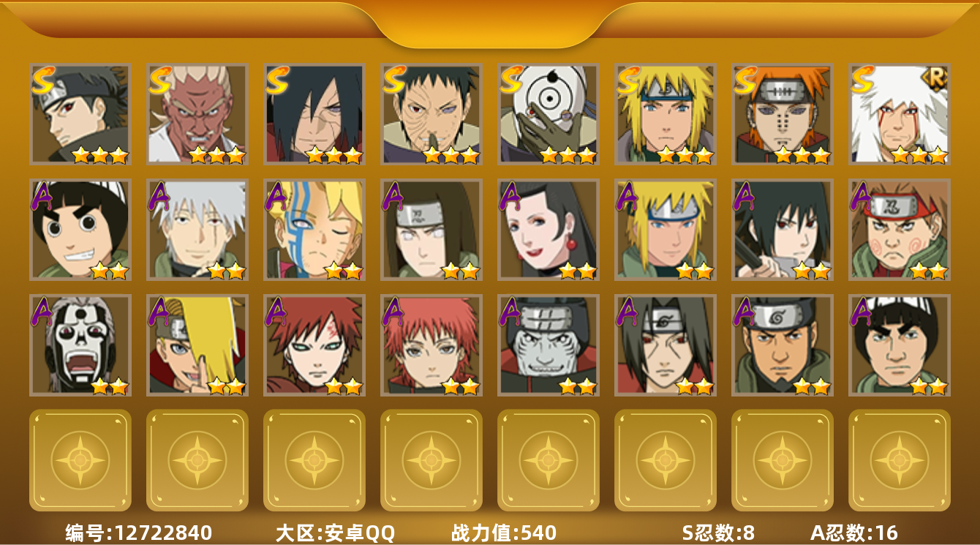Image resolution: width=980 pixels, height=545 pixels.
Task: Click the S rank badge on Shisui's portrait
Action: (x=44, y=80)
